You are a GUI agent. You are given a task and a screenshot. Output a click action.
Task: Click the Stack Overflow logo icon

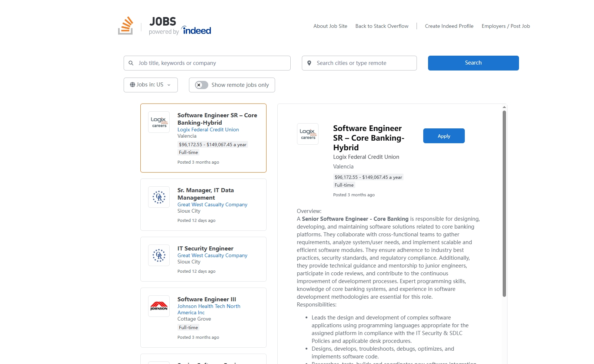(x=125, y=26)
